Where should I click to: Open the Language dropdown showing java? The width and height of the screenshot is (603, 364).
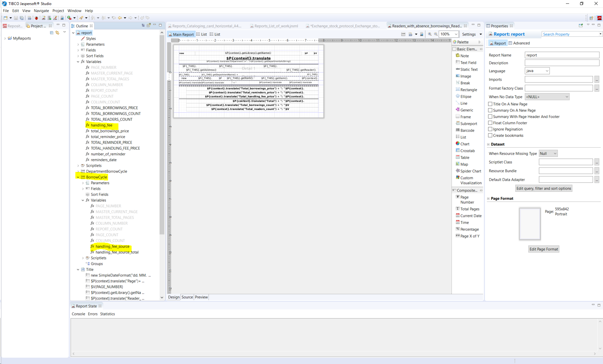537,71
